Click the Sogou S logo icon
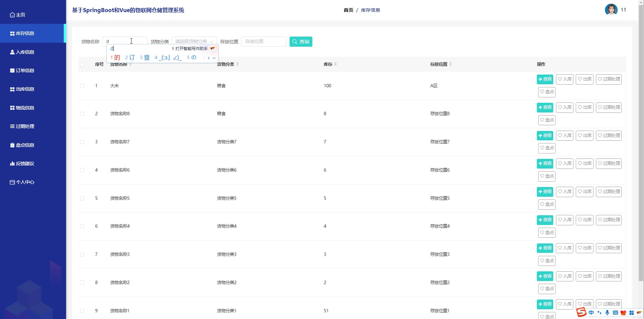644x319 pixels. [x=581, y=312]
